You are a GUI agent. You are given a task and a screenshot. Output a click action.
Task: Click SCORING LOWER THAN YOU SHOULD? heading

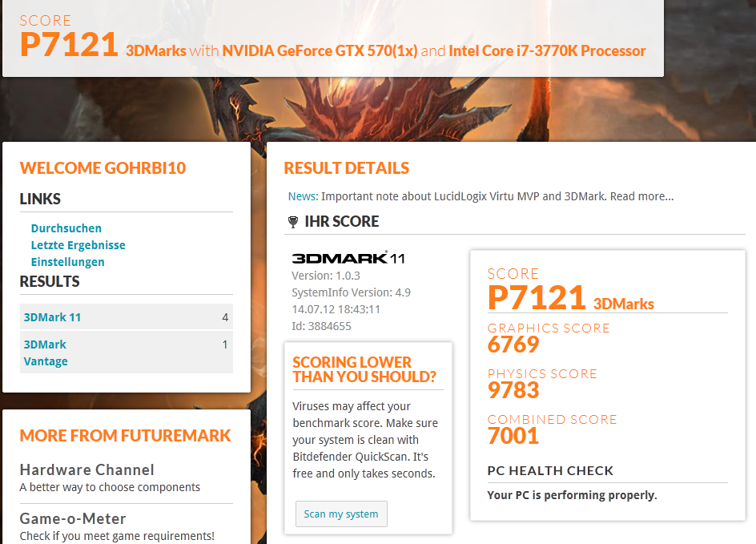364,369
